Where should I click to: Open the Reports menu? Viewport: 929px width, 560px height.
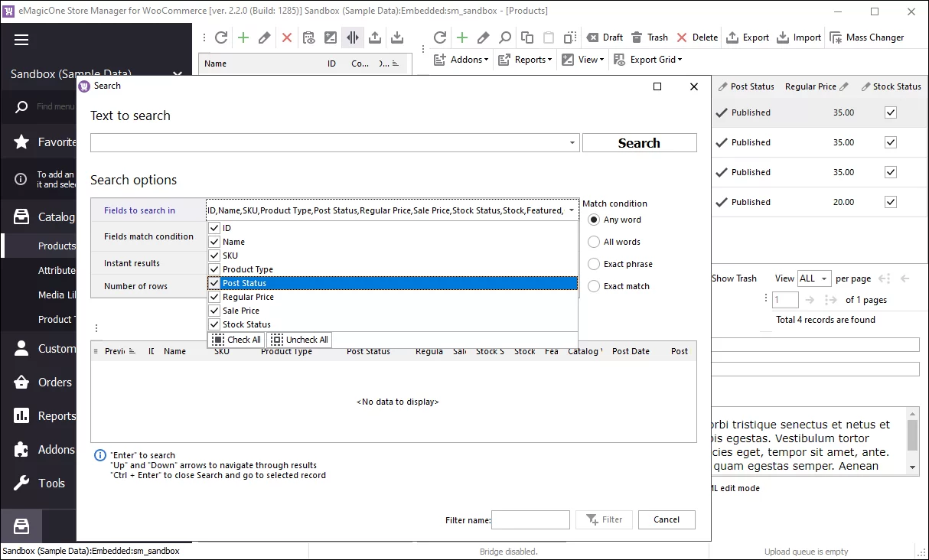click(x=525, y=59)
